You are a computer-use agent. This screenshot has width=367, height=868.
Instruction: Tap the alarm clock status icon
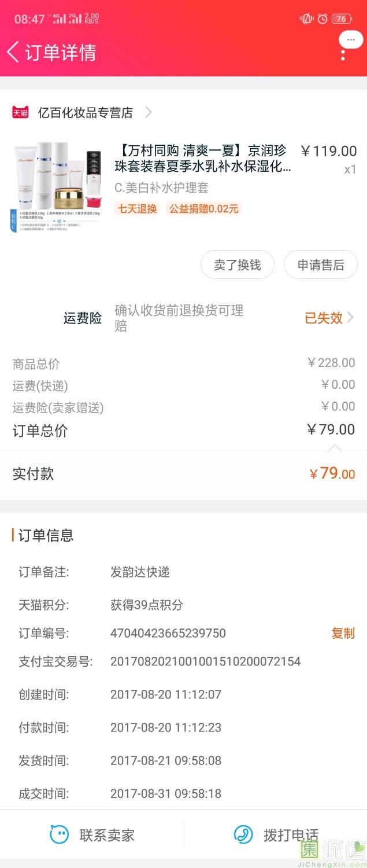pos(322,19)
